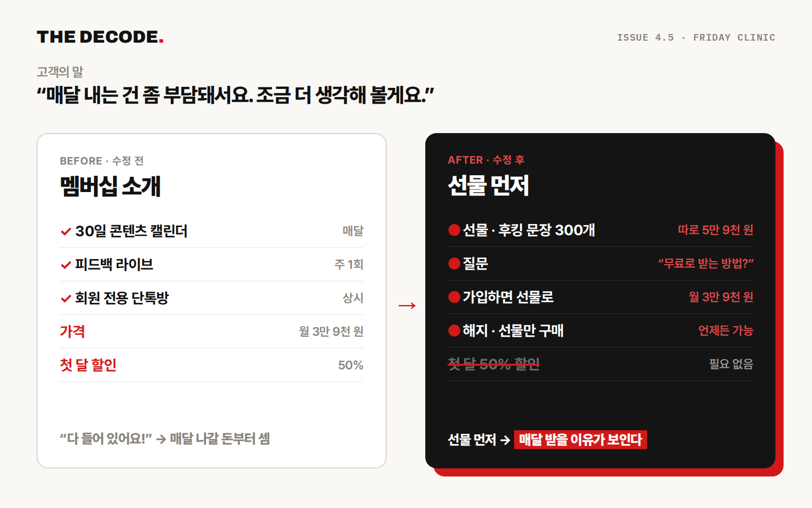Click the gray 월 3만 9천 원 price in BEFORE card

(331, 331)
